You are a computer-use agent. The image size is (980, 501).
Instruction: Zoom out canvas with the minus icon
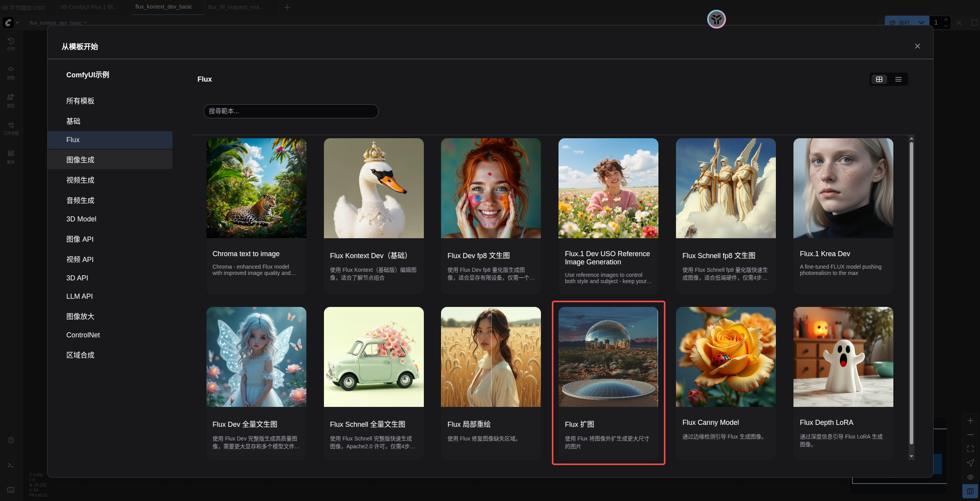pyautogui.click(x=970, y=435)
